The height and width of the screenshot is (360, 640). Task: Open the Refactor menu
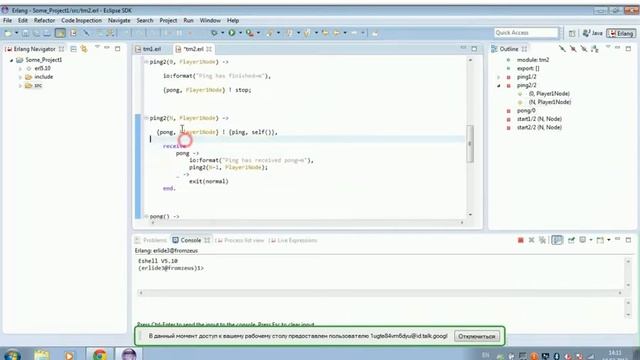point(44,20)
